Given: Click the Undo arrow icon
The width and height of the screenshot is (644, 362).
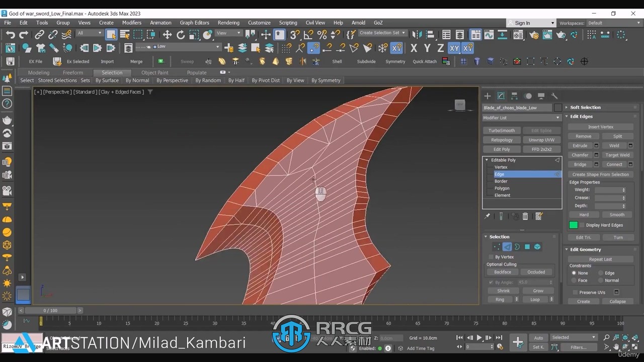Looking at the screenshot, I should (11, 35).
